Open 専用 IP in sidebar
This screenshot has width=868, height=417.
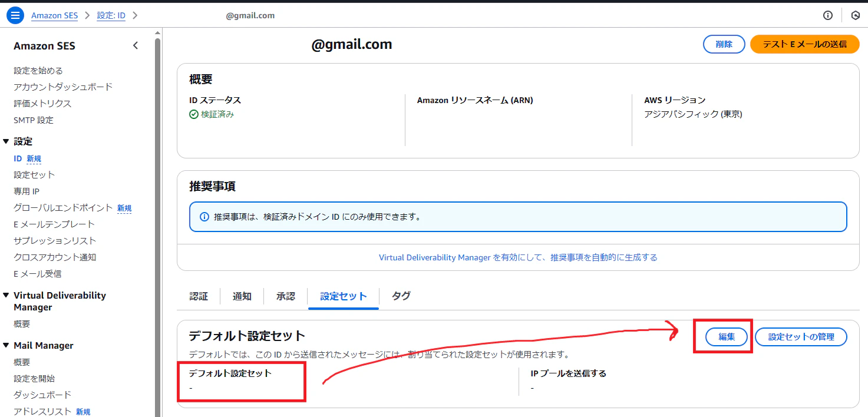pos(27,191)
